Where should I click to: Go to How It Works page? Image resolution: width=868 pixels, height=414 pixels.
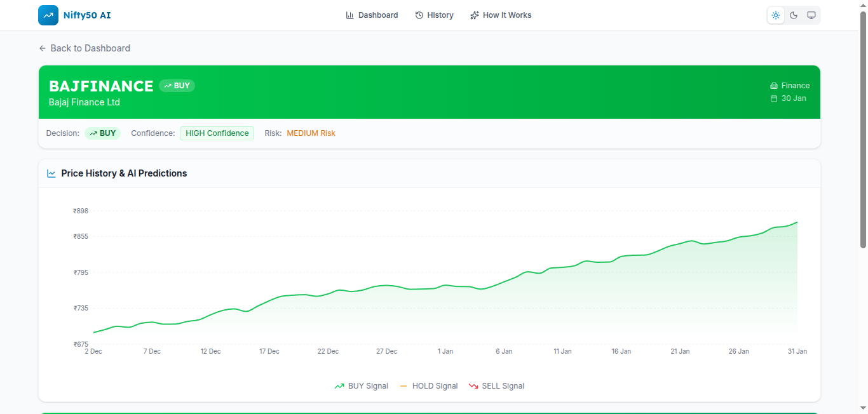click(x=501, y=15)
